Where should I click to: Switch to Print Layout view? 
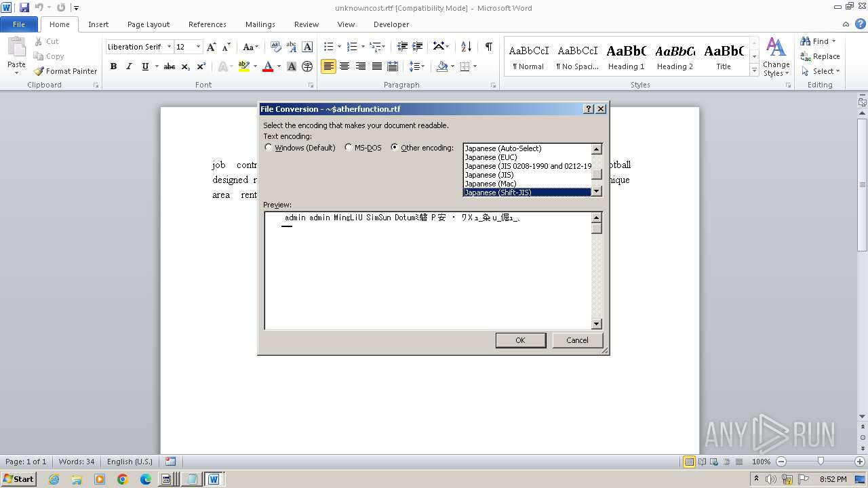690,462
